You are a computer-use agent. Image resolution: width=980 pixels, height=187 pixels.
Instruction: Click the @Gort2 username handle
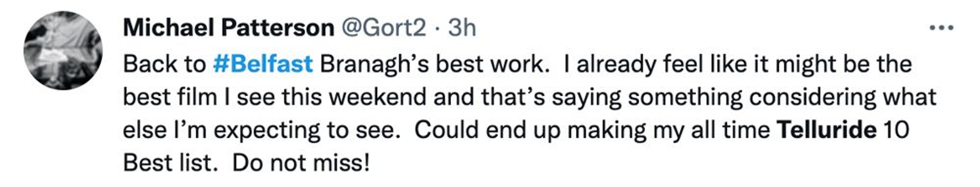pyautogui.click(x=384, y=28)
